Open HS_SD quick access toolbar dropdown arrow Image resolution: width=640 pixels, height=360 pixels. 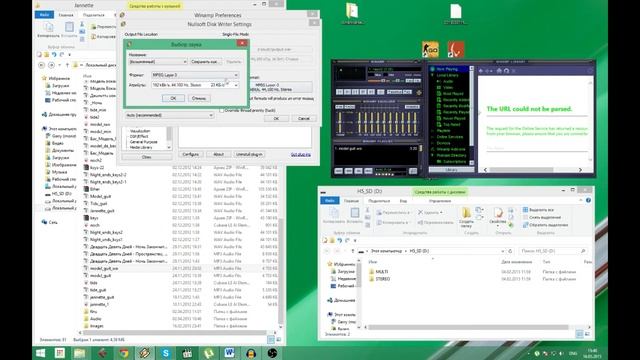[x=355, y=240]
